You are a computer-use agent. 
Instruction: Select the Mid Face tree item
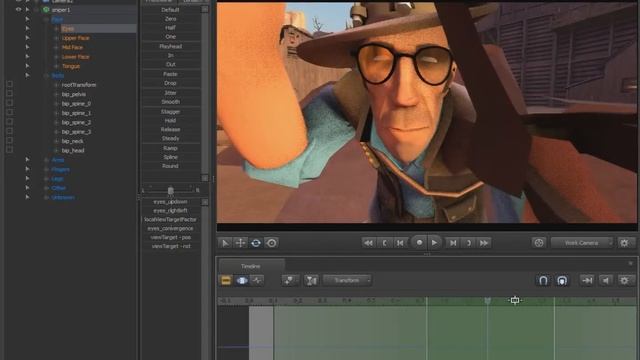(72, 47)
